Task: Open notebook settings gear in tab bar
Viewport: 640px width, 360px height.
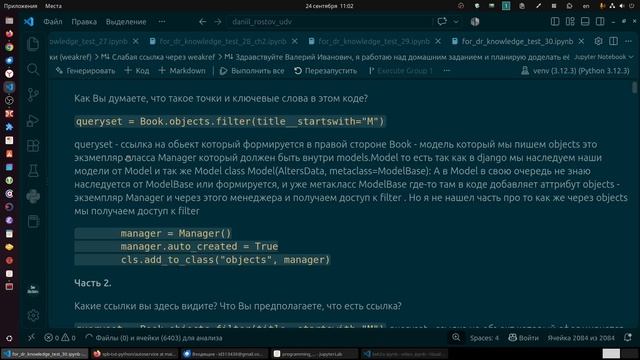Action: (598, 41)
